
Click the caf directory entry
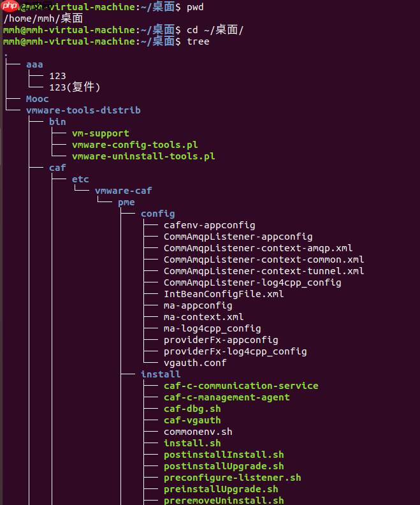57,168
